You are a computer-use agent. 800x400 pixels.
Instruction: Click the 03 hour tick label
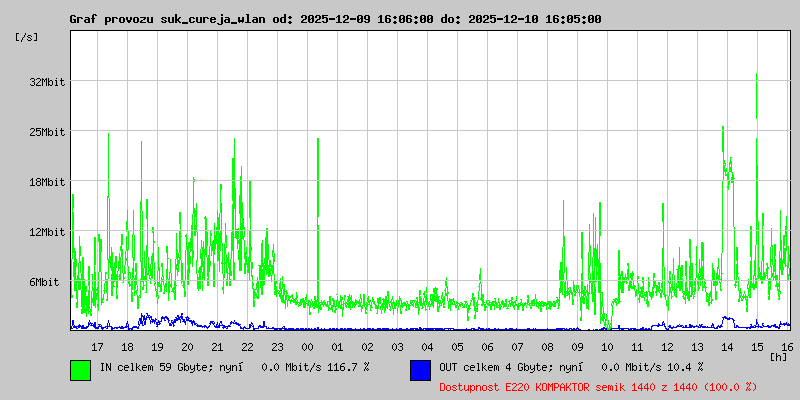coord(397,347)
